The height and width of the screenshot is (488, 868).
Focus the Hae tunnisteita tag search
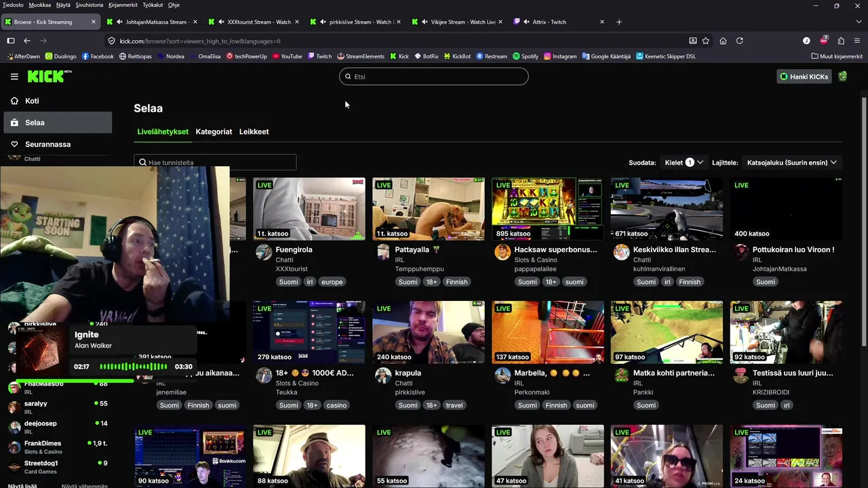215,163
